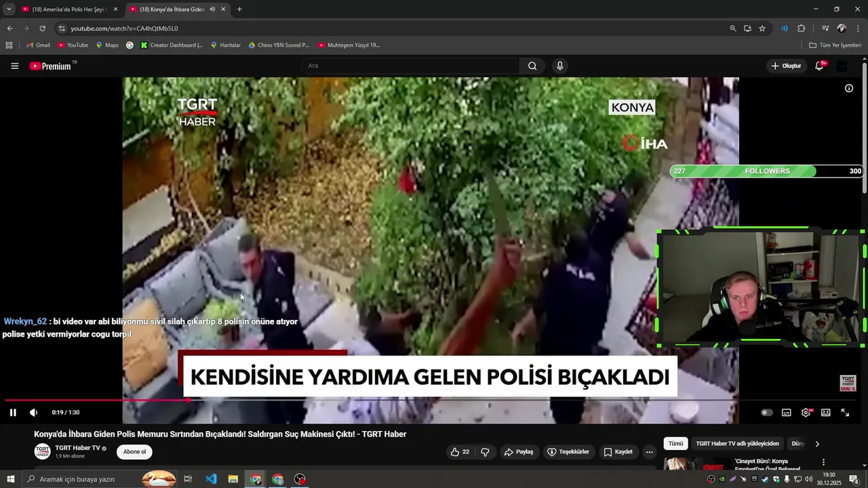This screenshot has height=488, width=868.
Task: Open more actions ellipsis beside Kaydet
Action: [649, 452]
